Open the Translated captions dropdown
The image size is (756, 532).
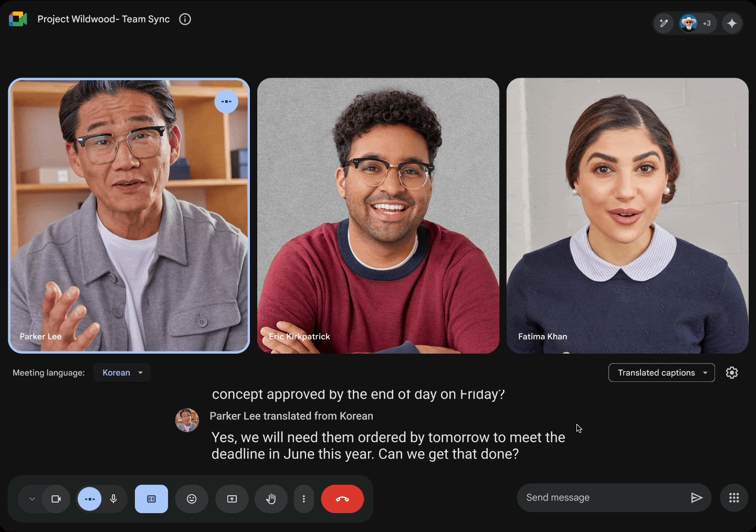[661, 373]
